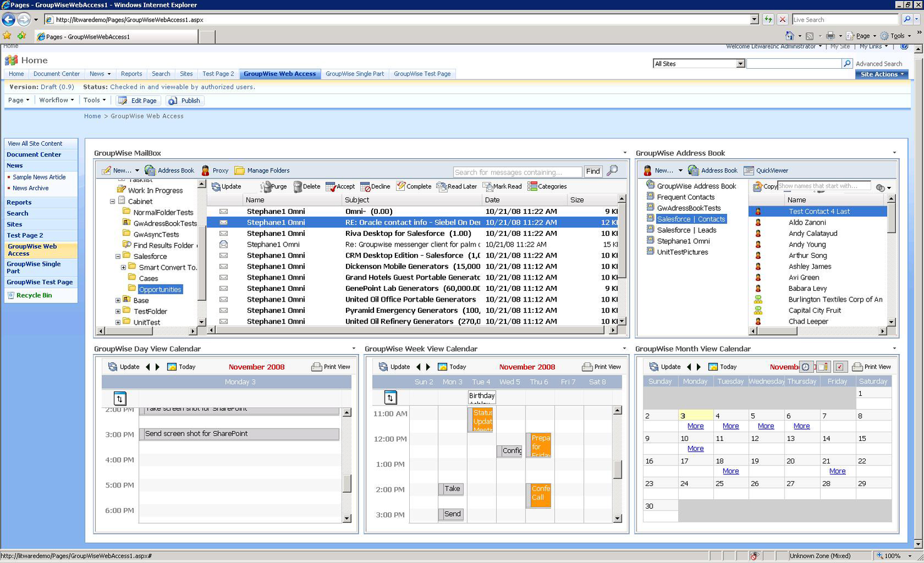The image size is (924, 563).
Task: Click View All Site Content link
Action: (35, 143)
